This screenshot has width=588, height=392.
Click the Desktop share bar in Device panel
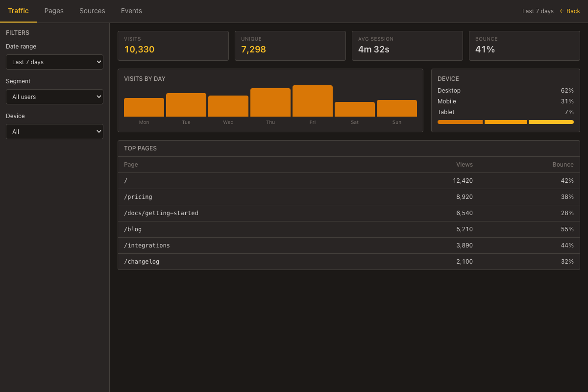(x=460, y=122)
